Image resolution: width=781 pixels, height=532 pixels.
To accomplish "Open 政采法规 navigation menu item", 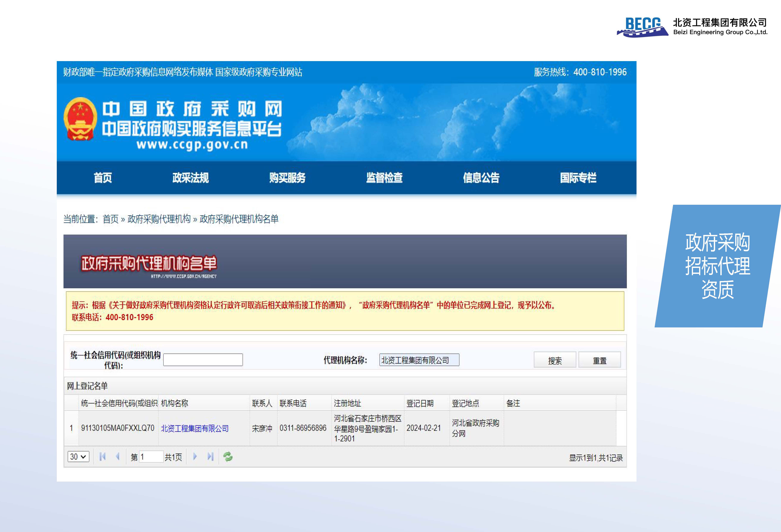I will coord(191,178).
